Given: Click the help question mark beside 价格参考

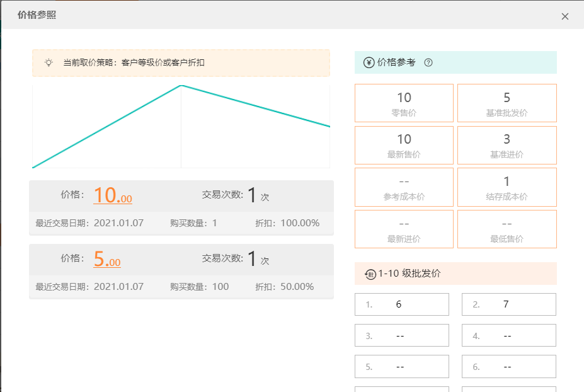Looking at the screenshot, I should [x=428, y=62].
